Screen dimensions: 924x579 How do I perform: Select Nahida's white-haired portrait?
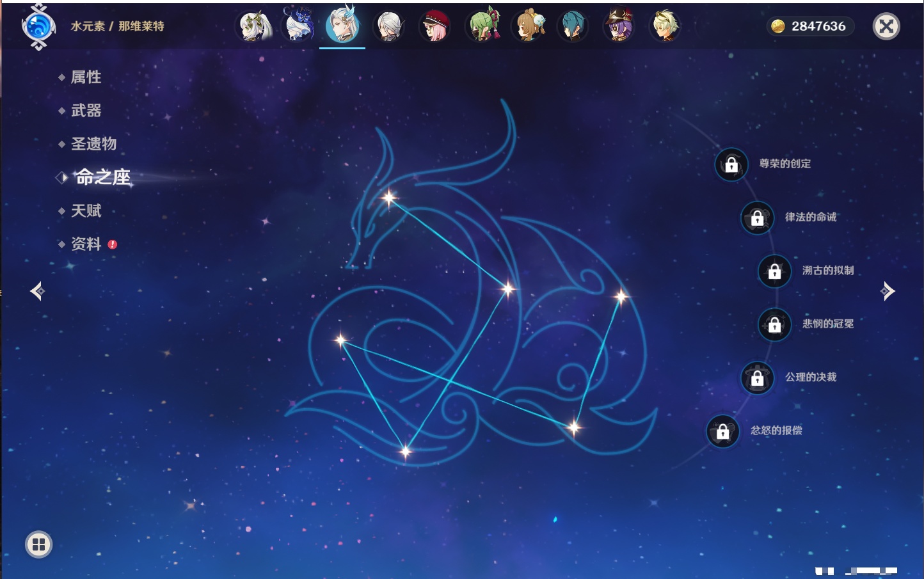tap(255, 27)
